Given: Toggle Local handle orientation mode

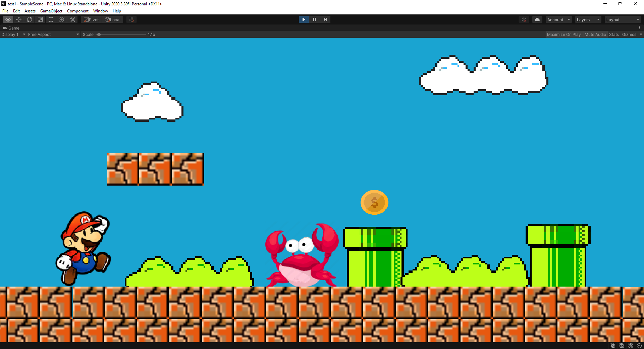Looking at the screenshot, I should [x=113, y=19].
